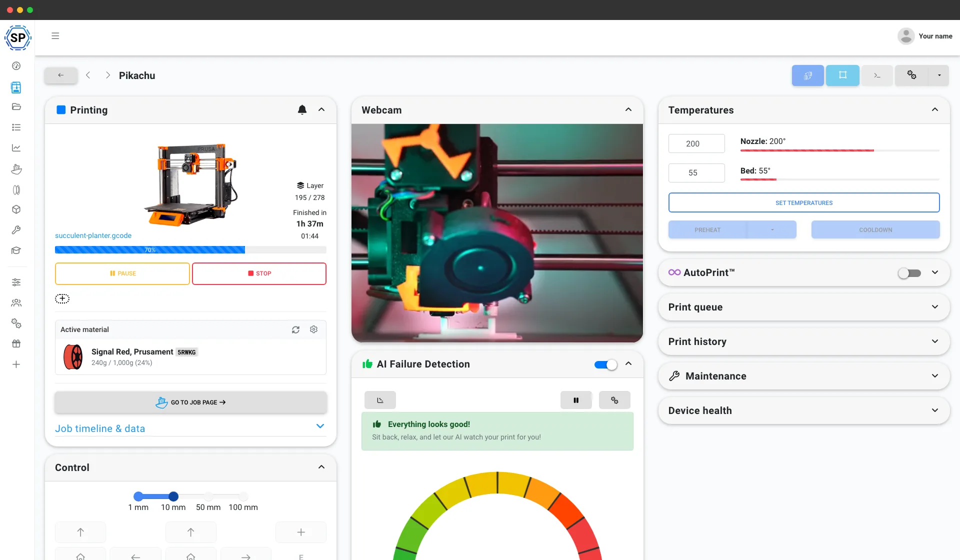Expand the Print history section
This screenshot has height=560, width=960.
935,341
